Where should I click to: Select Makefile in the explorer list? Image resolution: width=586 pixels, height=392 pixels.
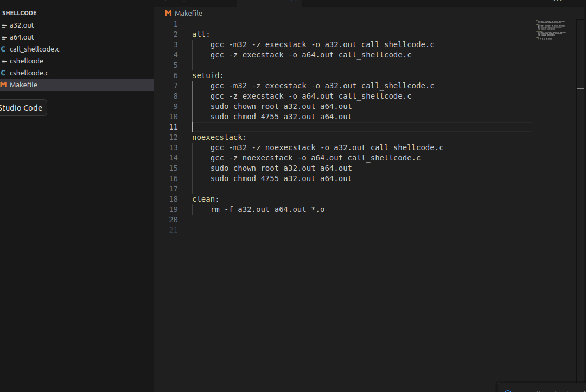[77, 85]
